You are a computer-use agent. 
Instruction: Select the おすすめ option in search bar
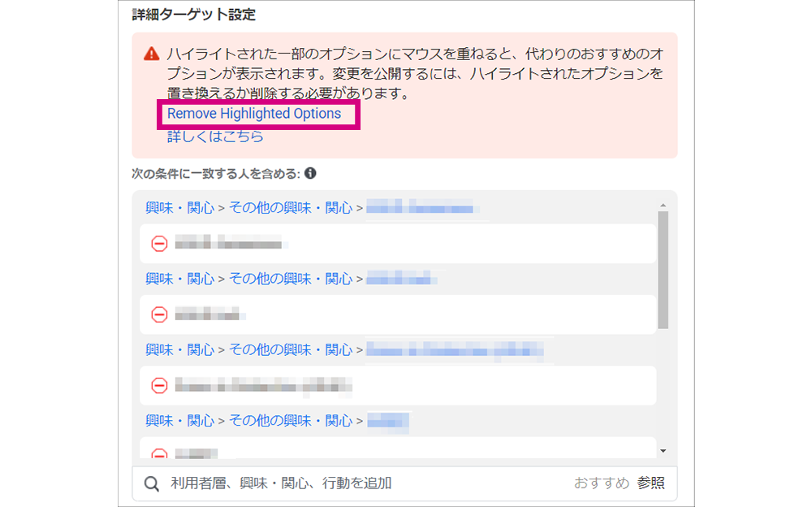[x=601, y=483]
